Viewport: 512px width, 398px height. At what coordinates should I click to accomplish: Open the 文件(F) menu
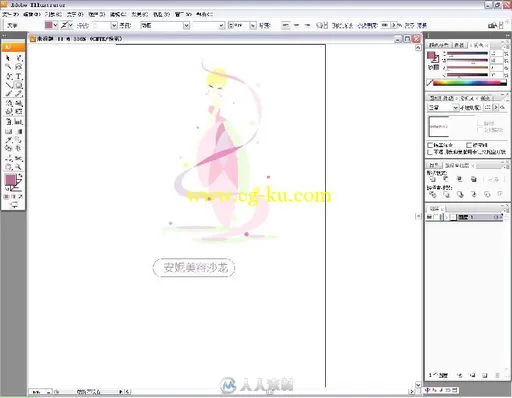tap(10, 14)
